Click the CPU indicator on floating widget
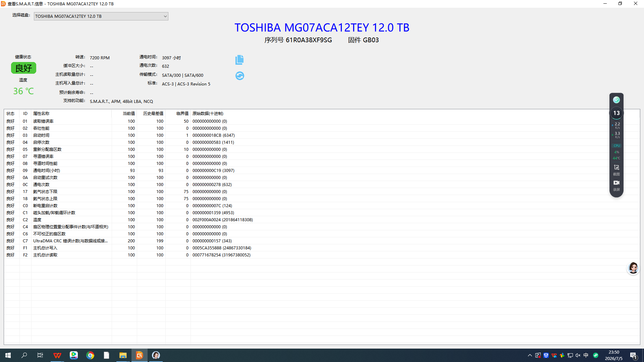The height and width of the screenshot is (362, 644). click(x=616, y=146)
